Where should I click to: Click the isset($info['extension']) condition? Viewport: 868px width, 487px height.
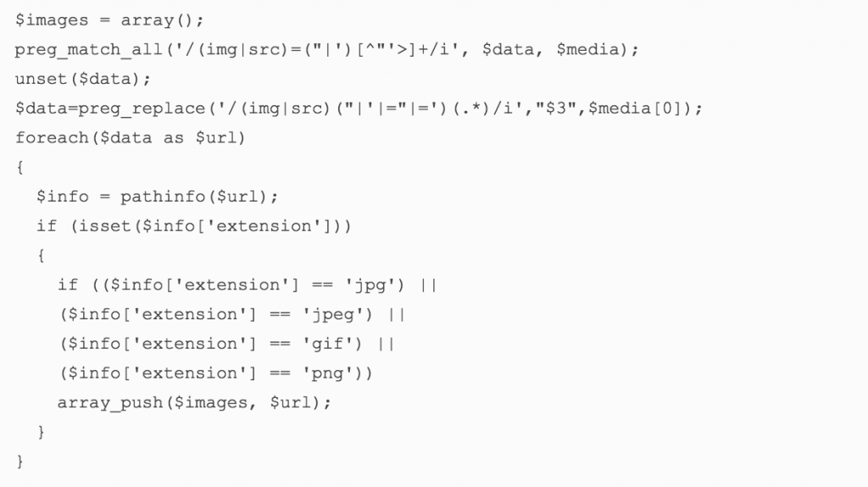pos(210,226)
